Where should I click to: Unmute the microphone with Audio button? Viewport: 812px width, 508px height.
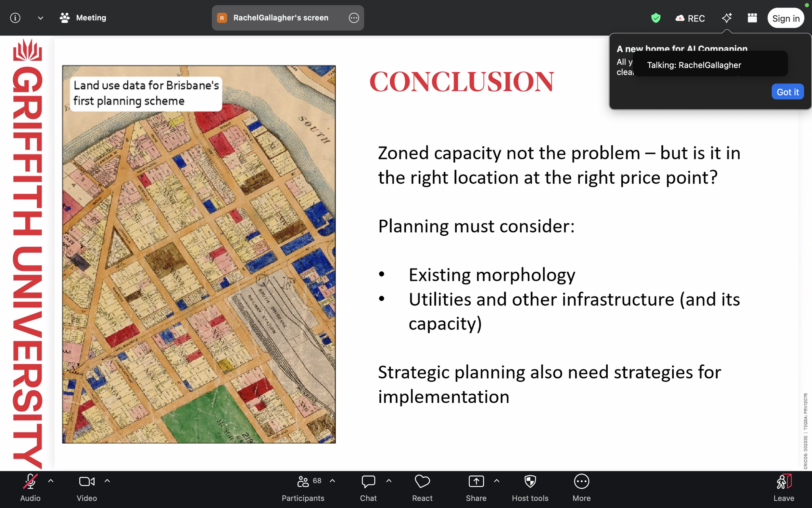click(x=30, y=488)
